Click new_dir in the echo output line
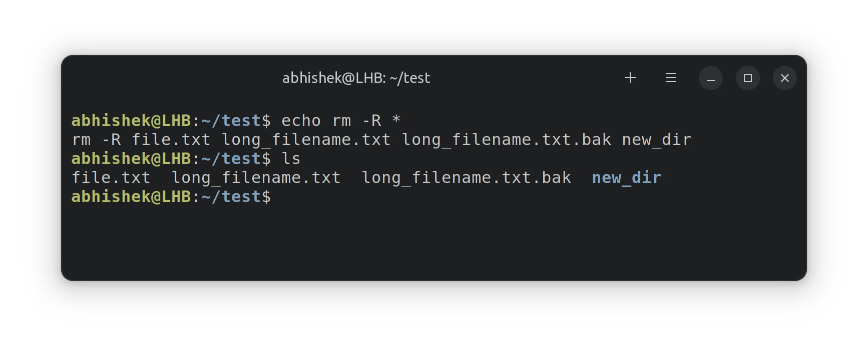Viewport: 868px width, 348px height. click(x=657, y=139)
